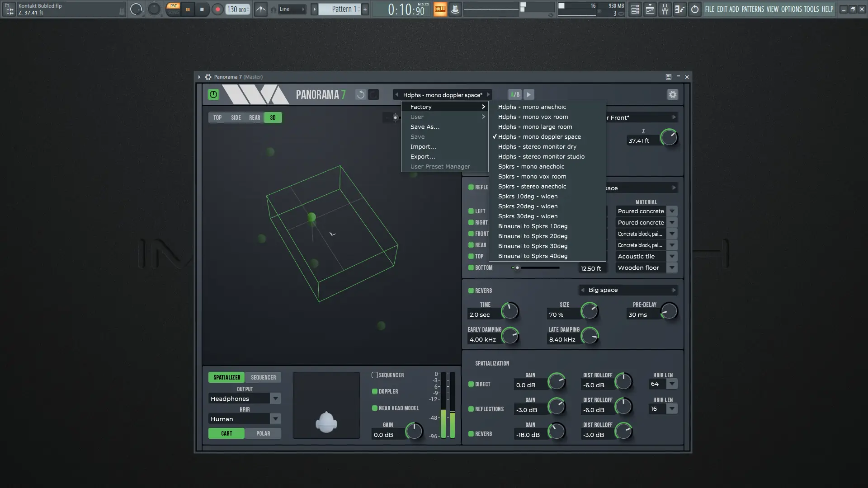This screenshot has height=488, width=868.
Task: Click the preset revert arrow beside Panorama logo
Action: (361, 95)
